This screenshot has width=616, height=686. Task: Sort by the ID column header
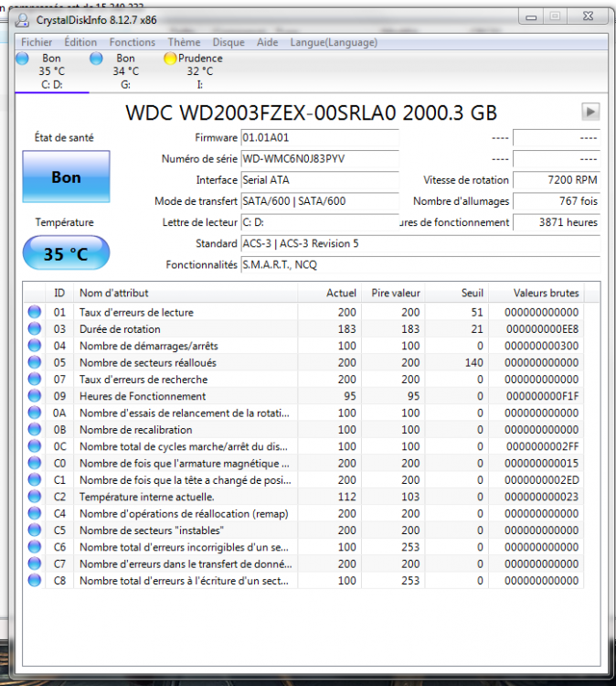point(59,293)
